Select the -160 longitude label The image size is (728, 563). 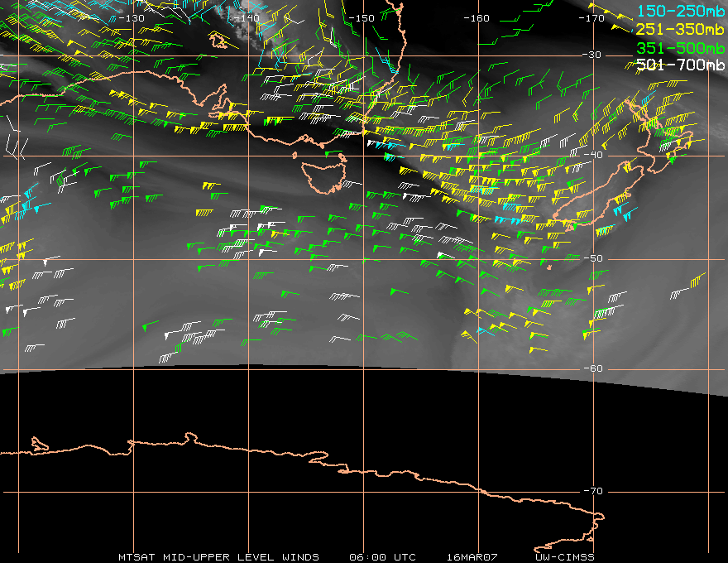point(477,18)
